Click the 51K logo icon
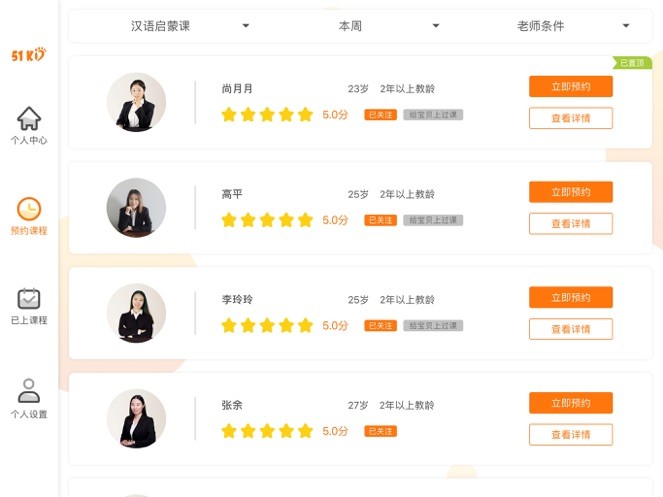The width and height of the screenshot is (663, 497). click(x=28, y=54)
